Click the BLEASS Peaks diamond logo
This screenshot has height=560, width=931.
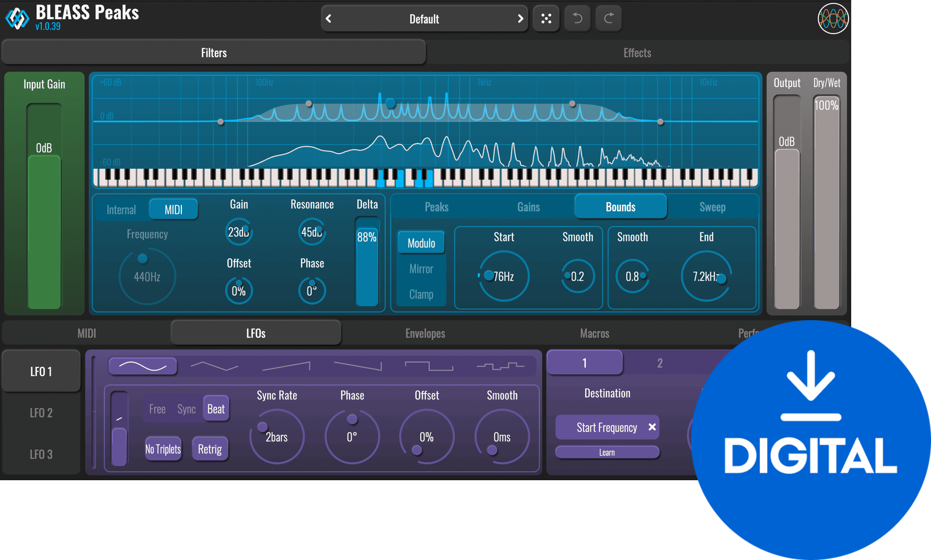coord(17,19)
